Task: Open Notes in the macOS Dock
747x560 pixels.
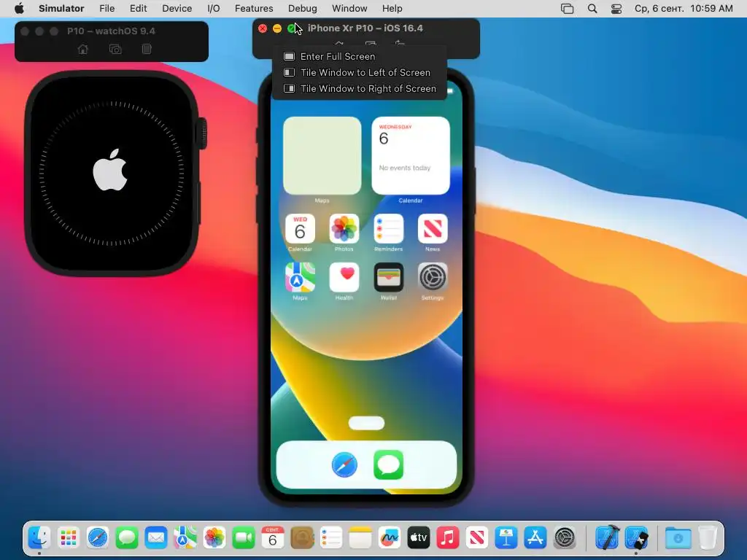Action: (360, 538)
